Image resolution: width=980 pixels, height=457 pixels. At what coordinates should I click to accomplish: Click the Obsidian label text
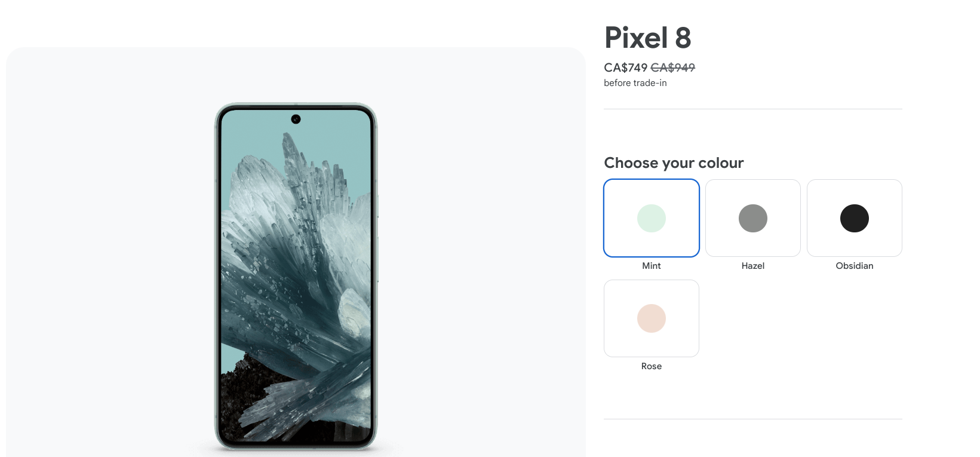[855, 266]
